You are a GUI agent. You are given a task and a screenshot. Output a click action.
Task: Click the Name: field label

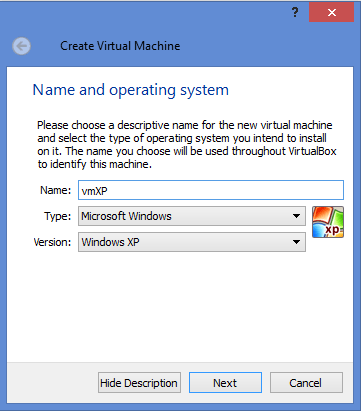pos(55,190)
